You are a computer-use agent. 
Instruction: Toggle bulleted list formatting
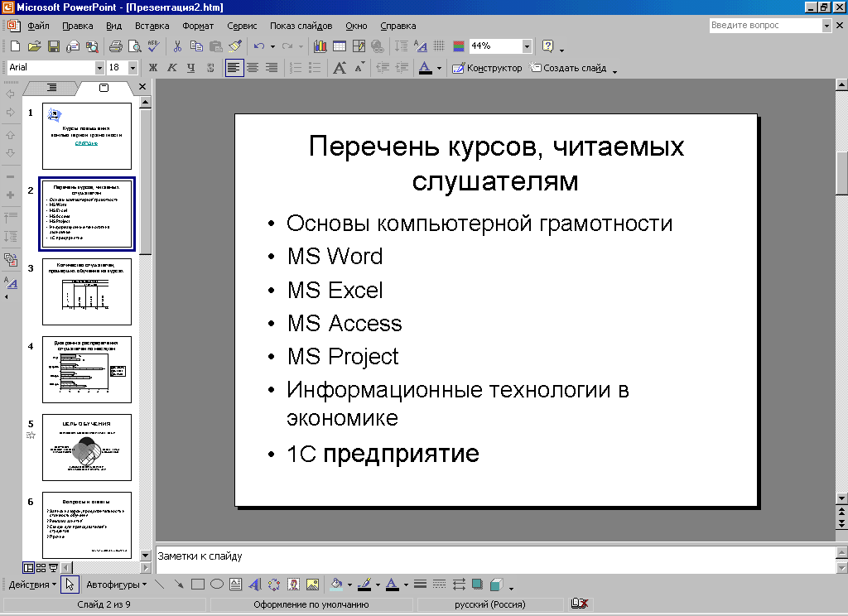coord(315,68)
